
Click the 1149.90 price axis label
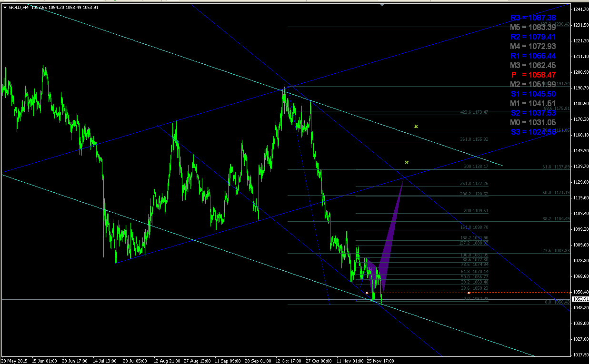[x=580, y=151]
